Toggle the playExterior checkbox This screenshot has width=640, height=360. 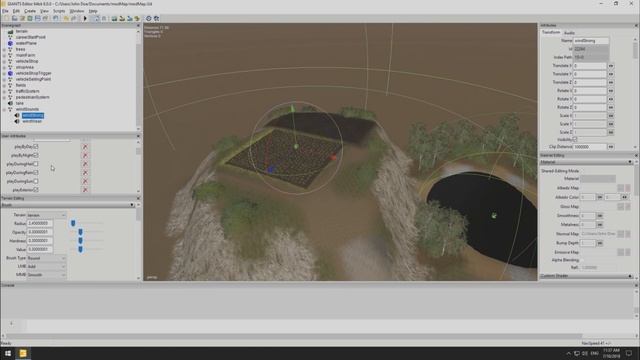pyautogui.click(x=36, y=189)
